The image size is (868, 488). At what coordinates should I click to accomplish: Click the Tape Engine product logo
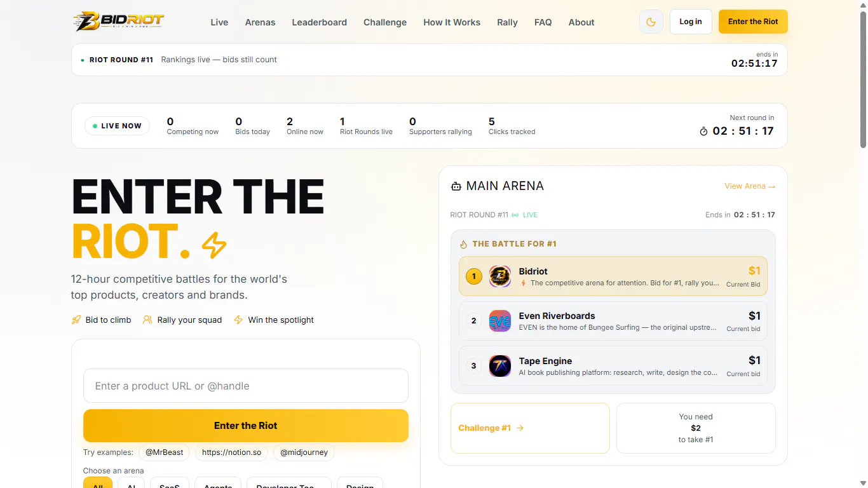pyautogui.click(x=500, y=366)
